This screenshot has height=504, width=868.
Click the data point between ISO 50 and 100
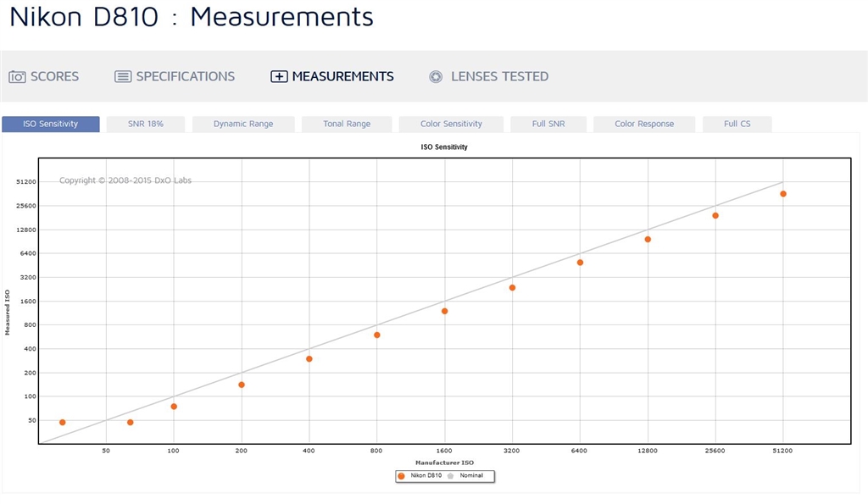(x=130, y=423)
